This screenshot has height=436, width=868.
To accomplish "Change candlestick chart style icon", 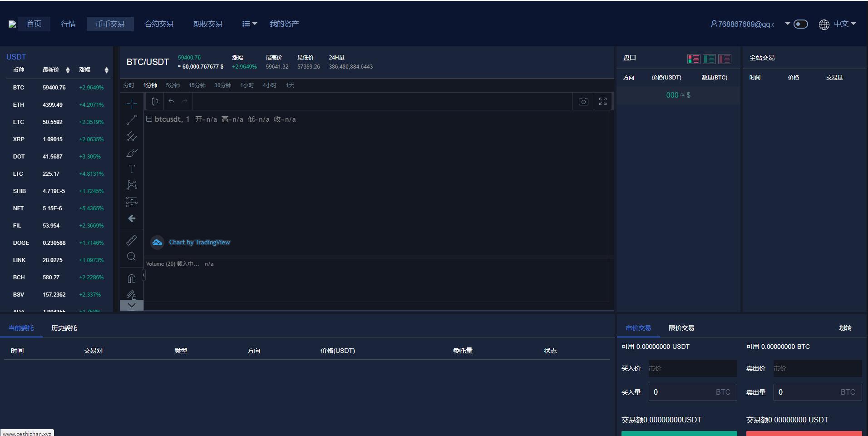I will tap(155, 101).
